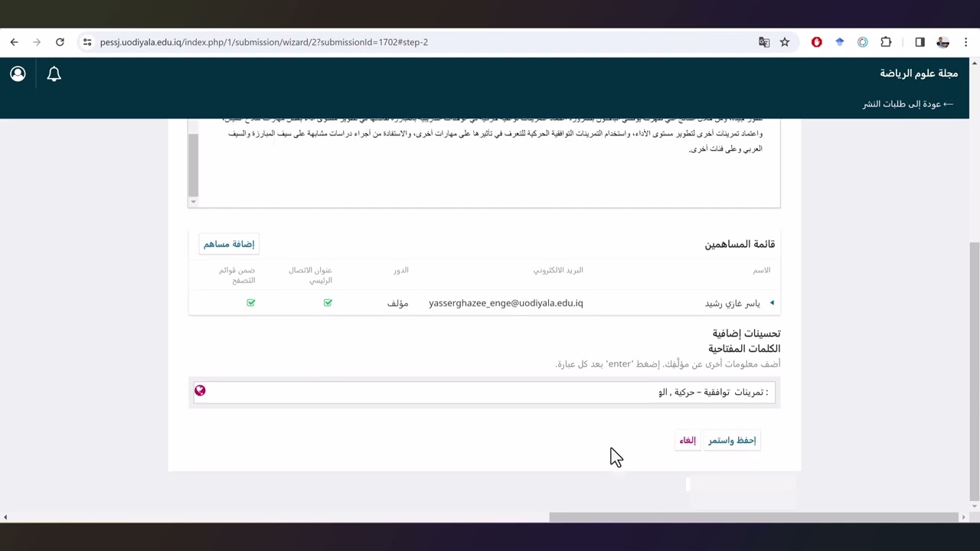This screenshot has height=551, width=980.
Task: Open site information icon in address bar
Action: point(87,42)
